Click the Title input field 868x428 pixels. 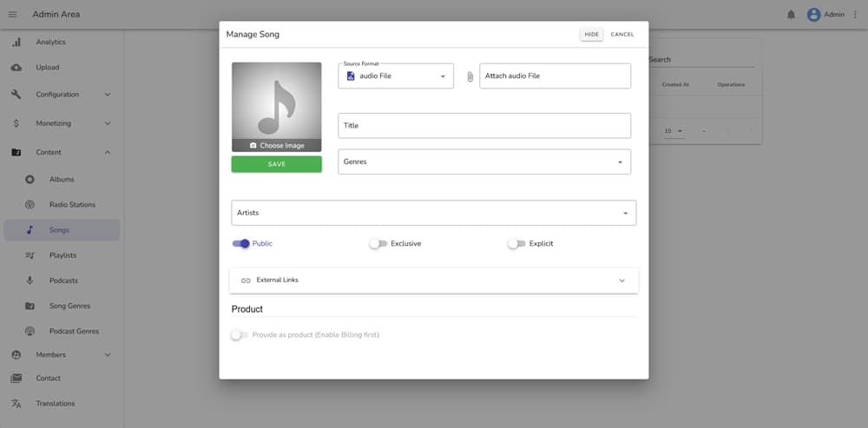tap(483, 126)
